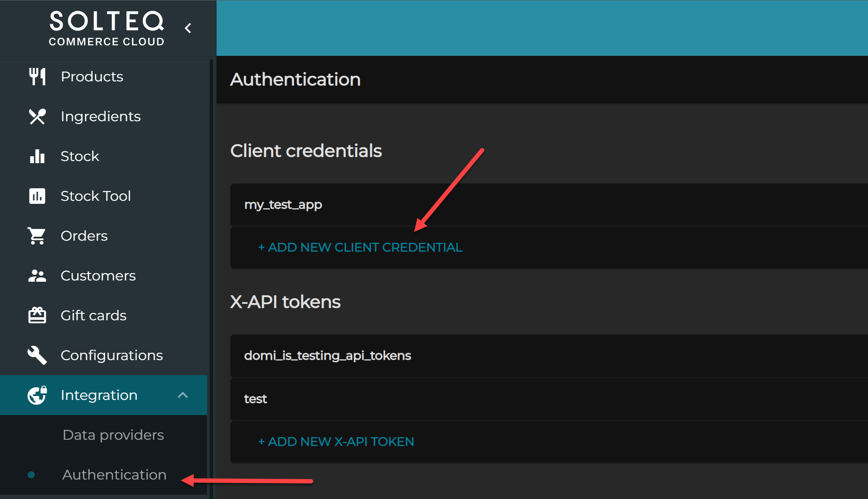Select the Configurations wrench icon

coord(37,355)
